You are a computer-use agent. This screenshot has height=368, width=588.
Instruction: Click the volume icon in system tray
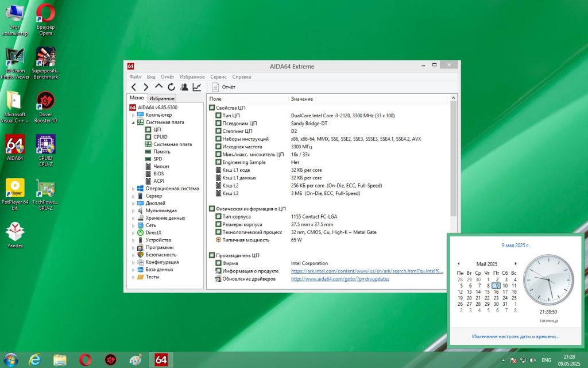[533, 360]
